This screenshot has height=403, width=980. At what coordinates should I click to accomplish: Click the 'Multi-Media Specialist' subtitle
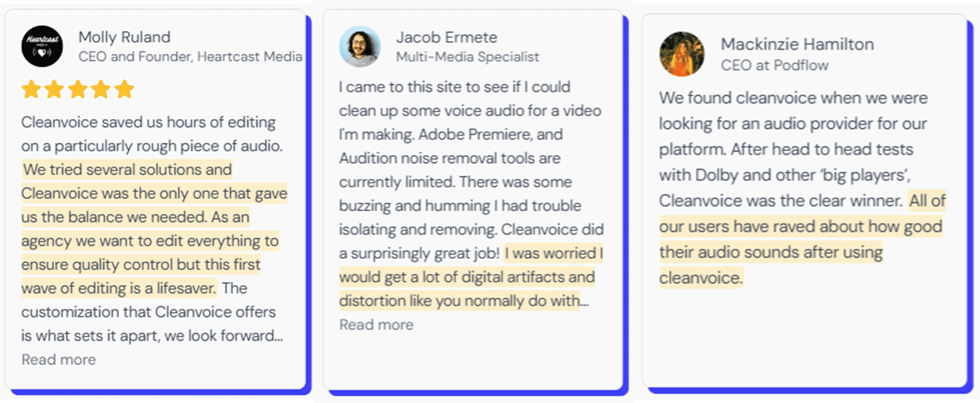[x=468, y=57]
